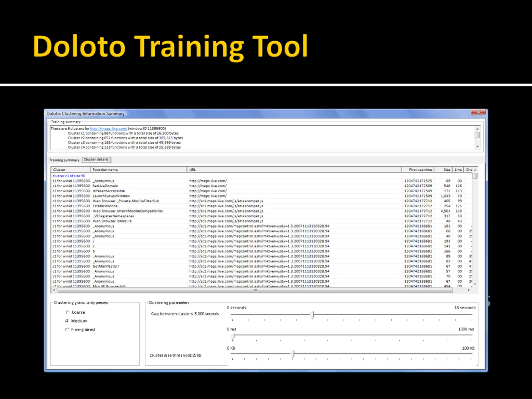Select the _VERegisterNamespaces function row
Viewport: 532px width, 399px height.
[x=261, y=216]
